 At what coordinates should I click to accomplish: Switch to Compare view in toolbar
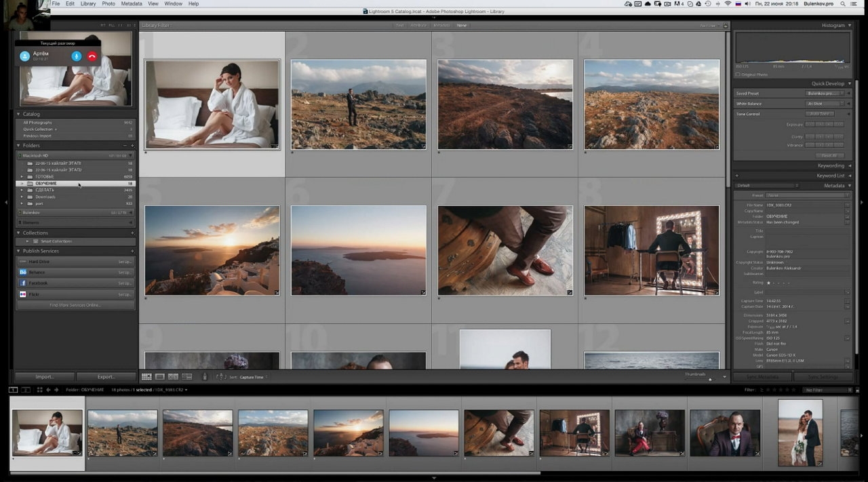174,377
